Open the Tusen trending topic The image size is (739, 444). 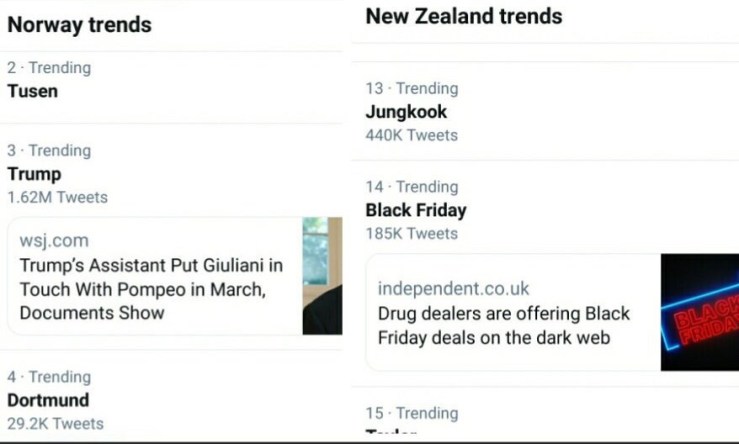point(33,91)
